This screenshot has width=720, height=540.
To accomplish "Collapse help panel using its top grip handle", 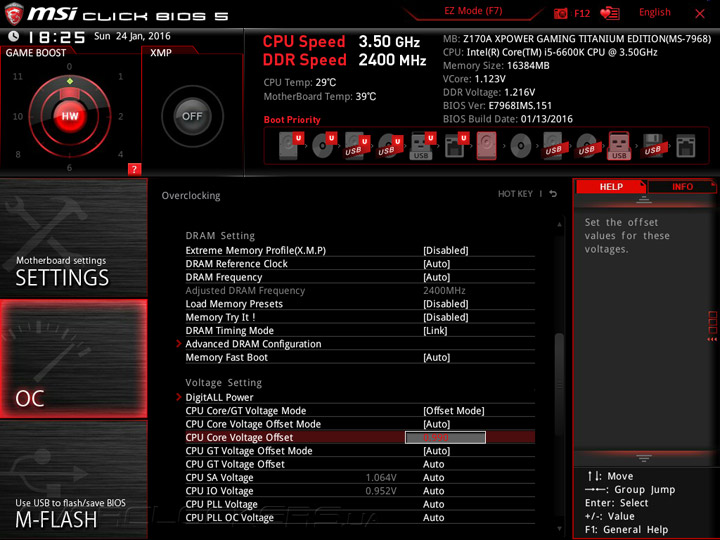I will point(644,200).
